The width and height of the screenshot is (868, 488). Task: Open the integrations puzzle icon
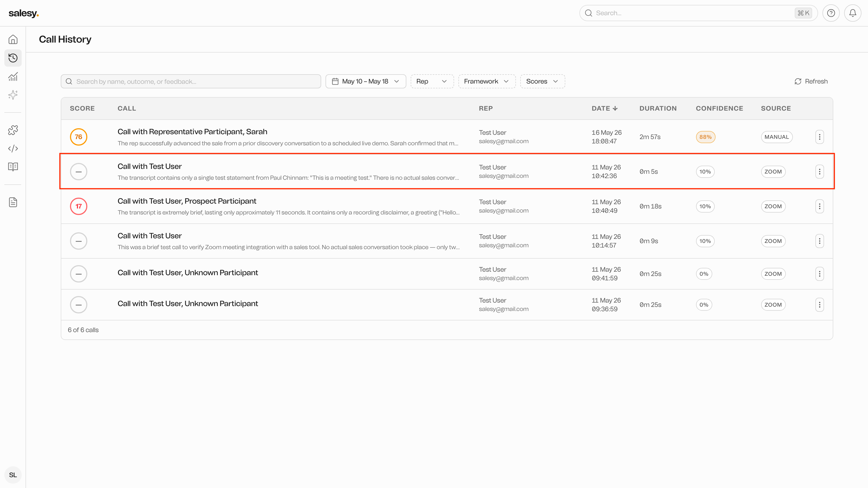[13, 130]
